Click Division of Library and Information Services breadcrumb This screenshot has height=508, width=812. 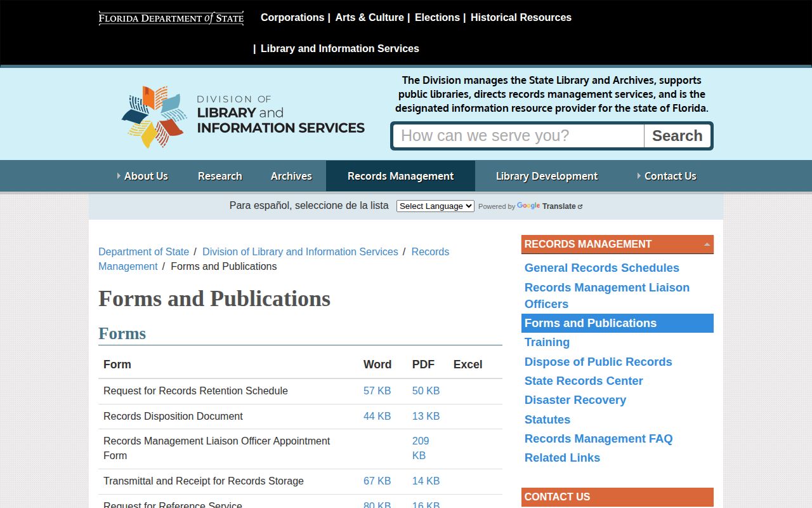[x=300, y=252]
